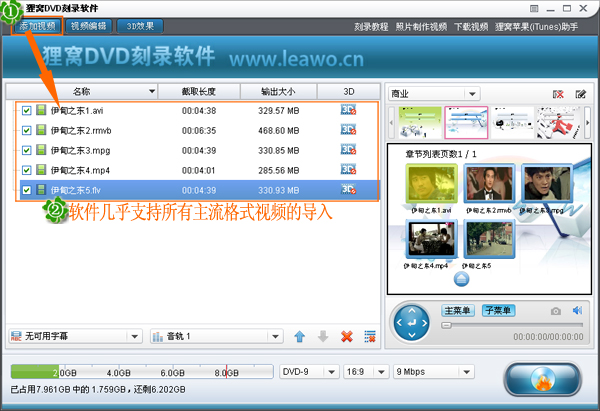
Task: Click the 3D column header
Action: click(349, 91)
